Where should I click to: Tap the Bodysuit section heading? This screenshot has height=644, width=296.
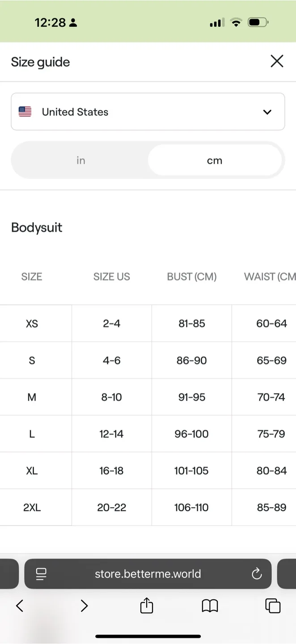[36, 227]
